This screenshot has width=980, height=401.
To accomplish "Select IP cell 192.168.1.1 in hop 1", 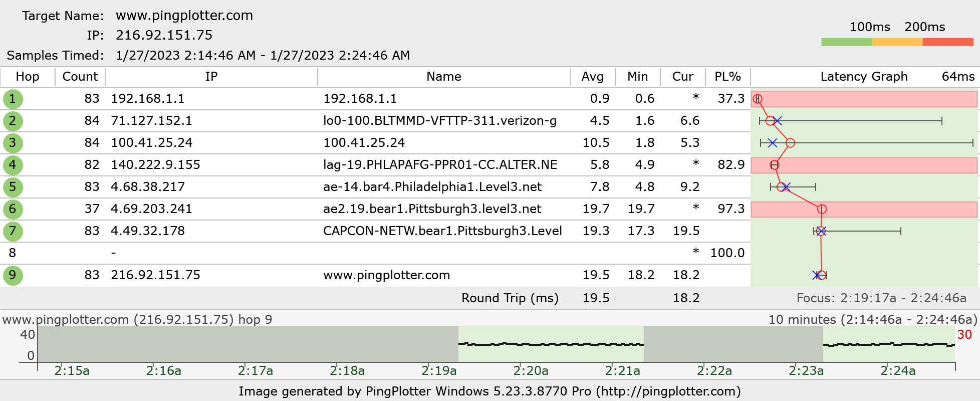I will [148, 99].
